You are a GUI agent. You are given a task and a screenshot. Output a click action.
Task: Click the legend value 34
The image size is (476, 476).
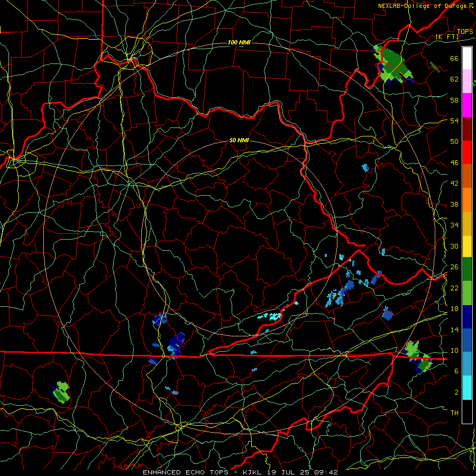[454, 225]
